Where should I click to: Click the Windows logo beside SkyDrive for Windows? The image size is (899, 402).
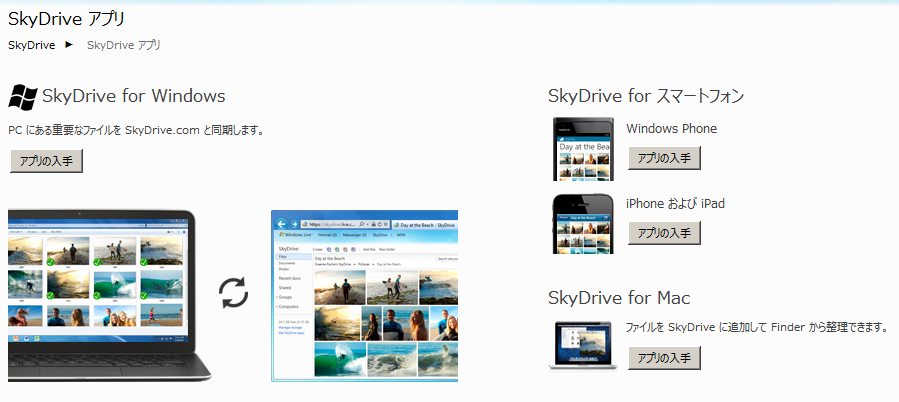[x=23, y=96]
